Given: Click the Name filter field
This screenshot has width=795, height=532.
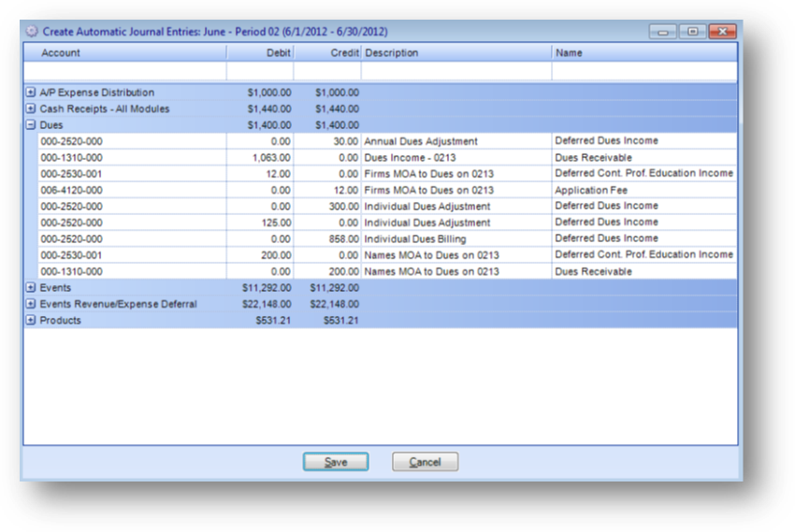Looking at the screenshot, I should click(644, 71).
